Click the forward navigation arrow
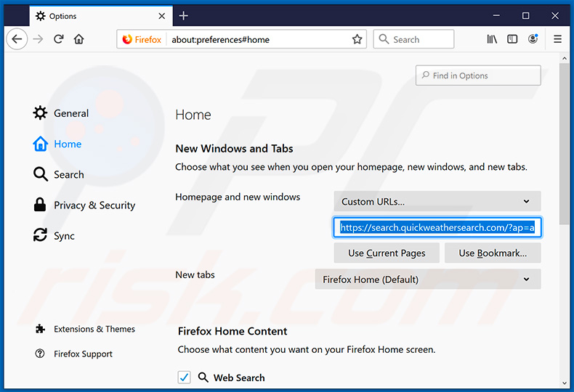The height and width of the screenshot is (392, 574). (x=38, y=38)
